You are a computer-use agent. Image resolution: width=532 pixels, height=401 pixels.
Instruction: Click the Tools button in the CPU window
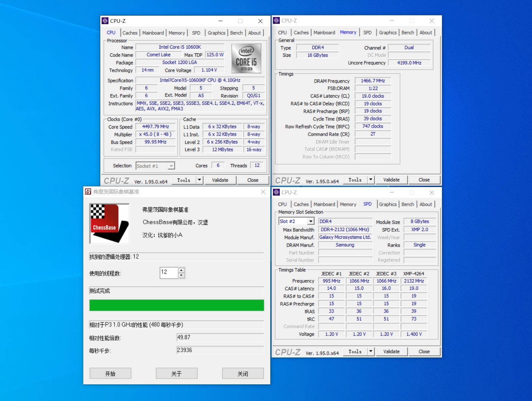coord(184,180)
